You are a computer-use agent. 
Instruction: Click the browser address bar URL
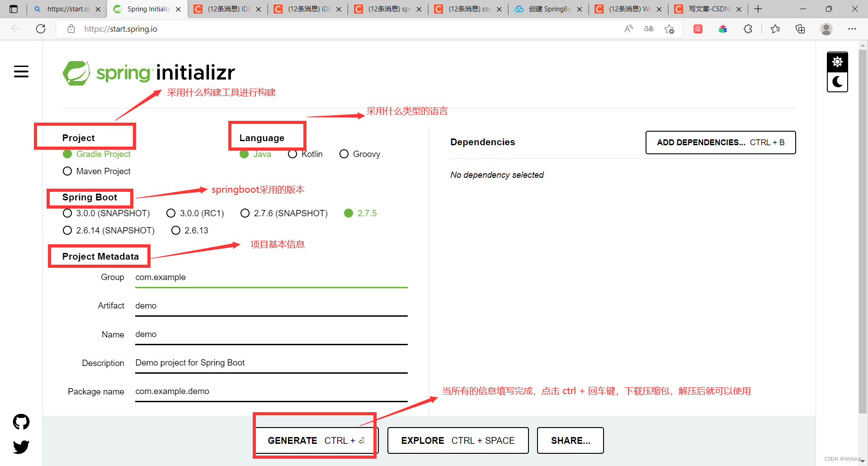121,29
